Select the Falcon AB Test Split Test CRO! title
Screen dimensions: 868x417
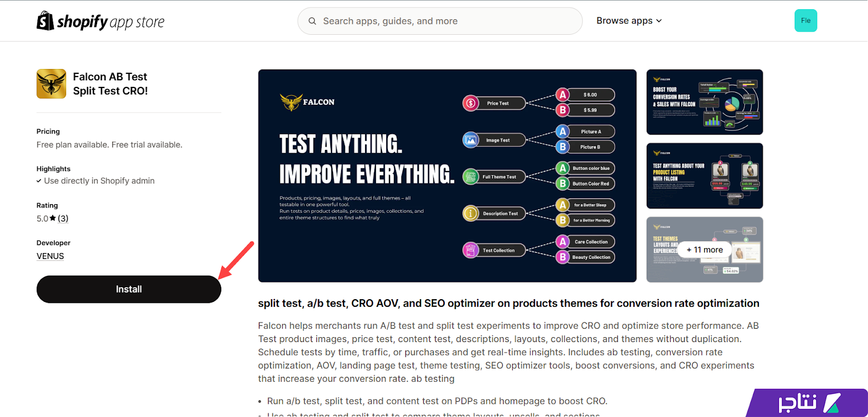point(111,84)
